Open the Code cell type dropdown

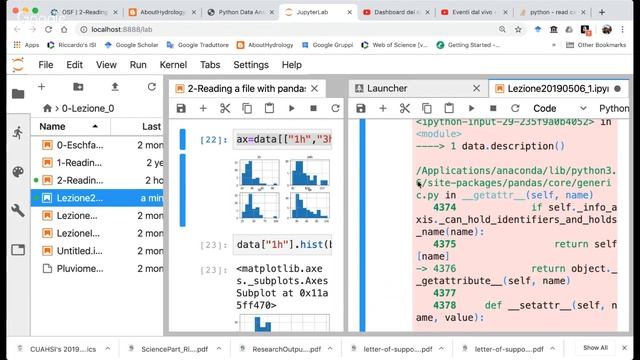pos(560,108)
